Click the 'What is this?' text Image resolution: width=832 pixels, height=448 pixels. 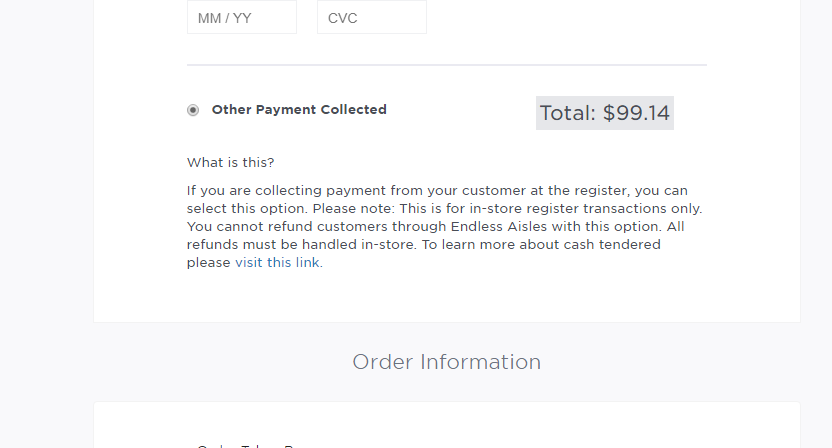[x=231, y=162]
